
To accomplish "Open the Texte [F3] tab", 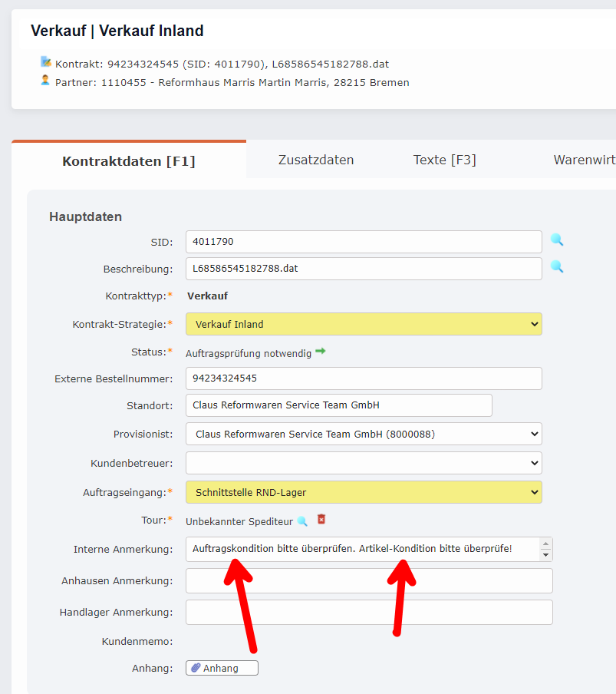I will tap(445, 160).
